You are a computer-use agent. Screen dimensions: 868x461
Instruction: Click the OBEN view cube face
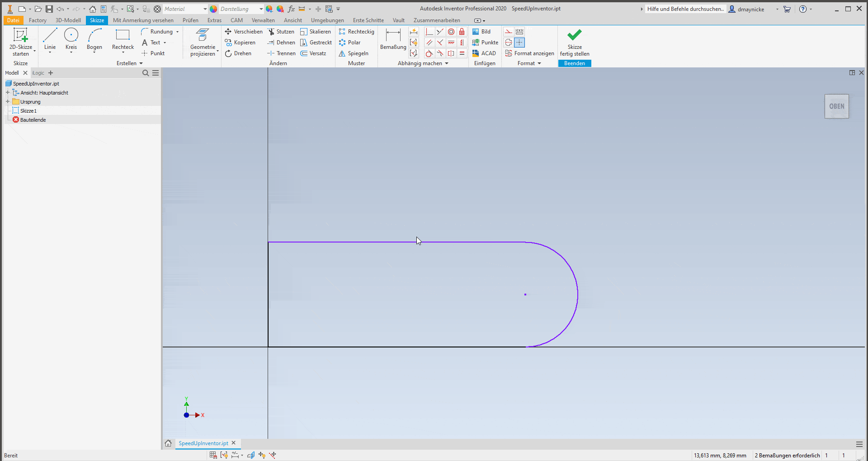pyautogui.click(x=836, y=106)
